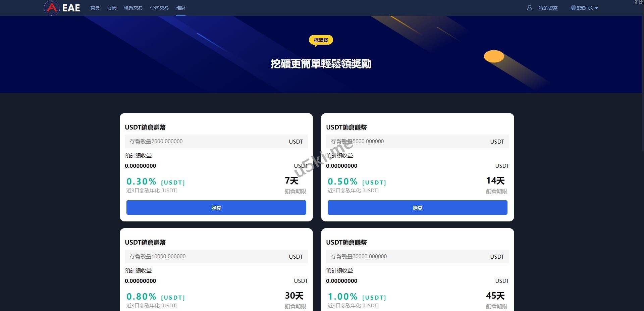The width and height of the screenshot is (644, 311).
Task: Click the yellow 挖礦寶 speech bubble badge
Action: click(x=321, y=40)
